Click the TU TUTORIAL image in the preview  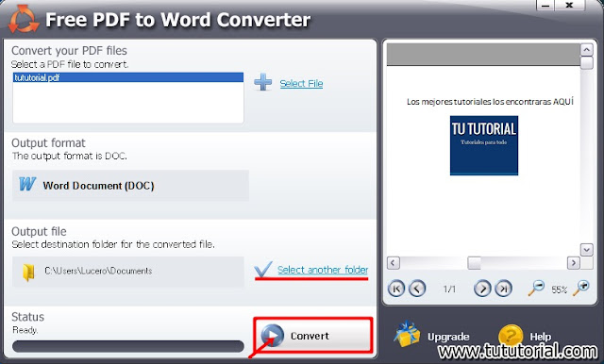click(x=484, y=145)
